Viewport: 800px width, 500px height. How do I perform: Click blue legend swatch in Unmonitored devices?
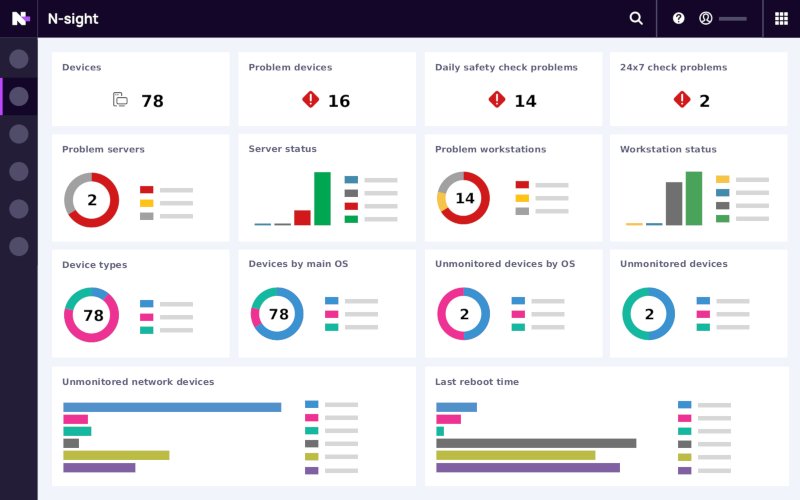point(703,301)
